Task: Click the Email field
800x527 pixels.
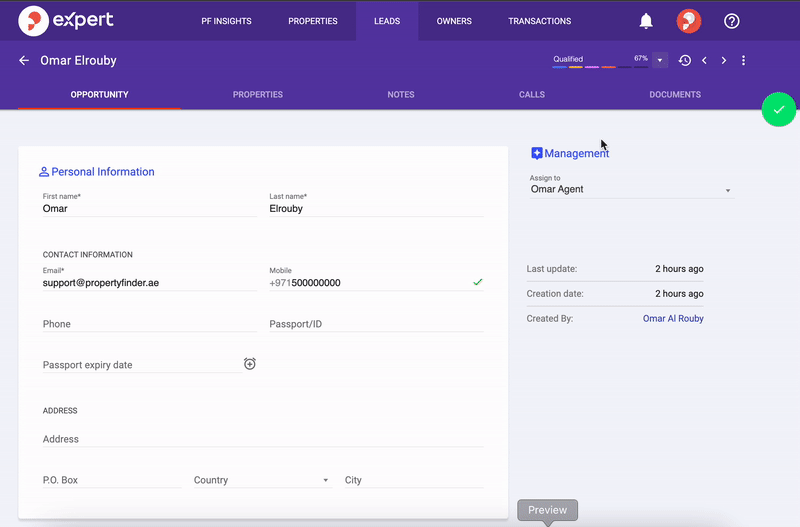Action: pos(149,283)
